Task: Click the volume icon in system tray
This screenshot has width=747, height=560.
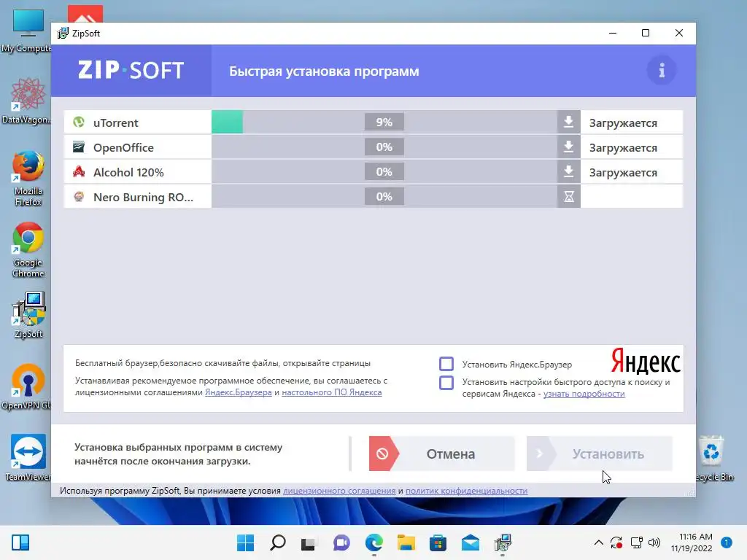Action: (x=654, y=542)
